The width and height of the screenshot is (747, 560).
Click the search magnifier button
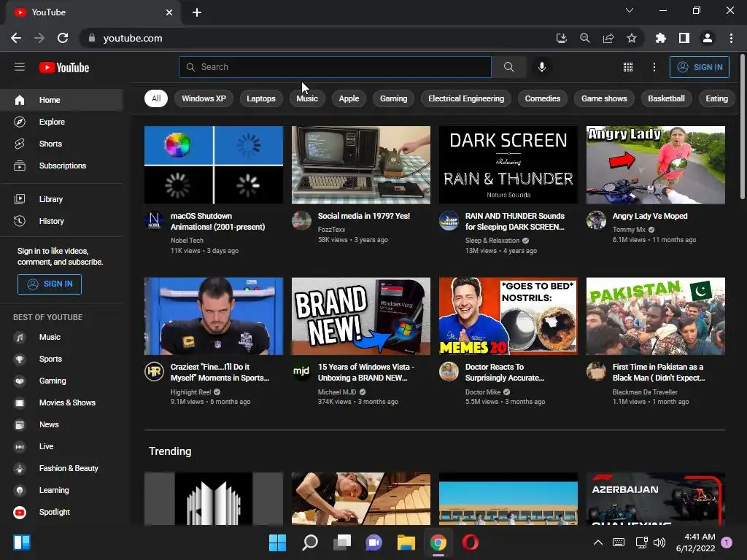coord(508,67)
